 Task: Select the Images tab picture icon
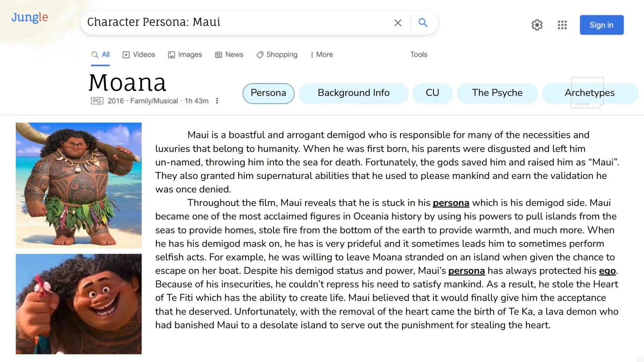tap(172, 54)
